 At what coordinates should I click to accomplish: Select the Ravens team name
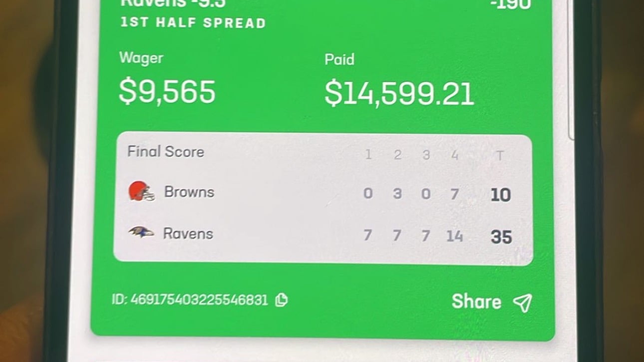point(188,234)
